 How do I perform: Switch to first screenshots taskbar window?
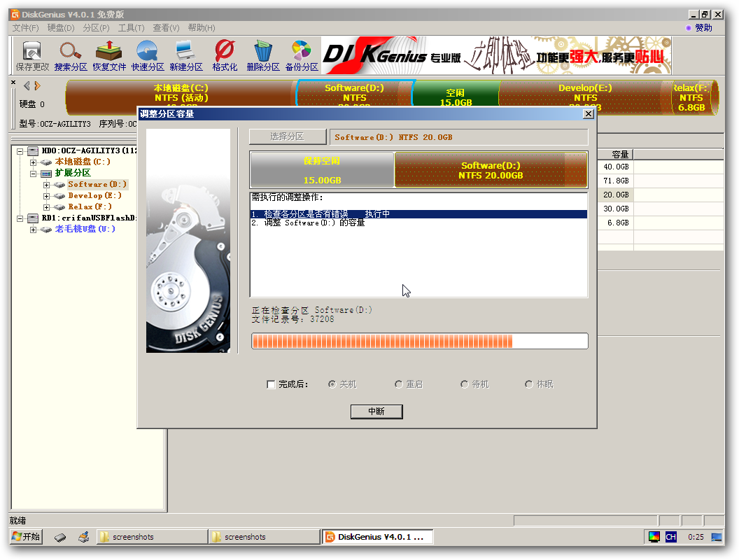coord(152,537)
